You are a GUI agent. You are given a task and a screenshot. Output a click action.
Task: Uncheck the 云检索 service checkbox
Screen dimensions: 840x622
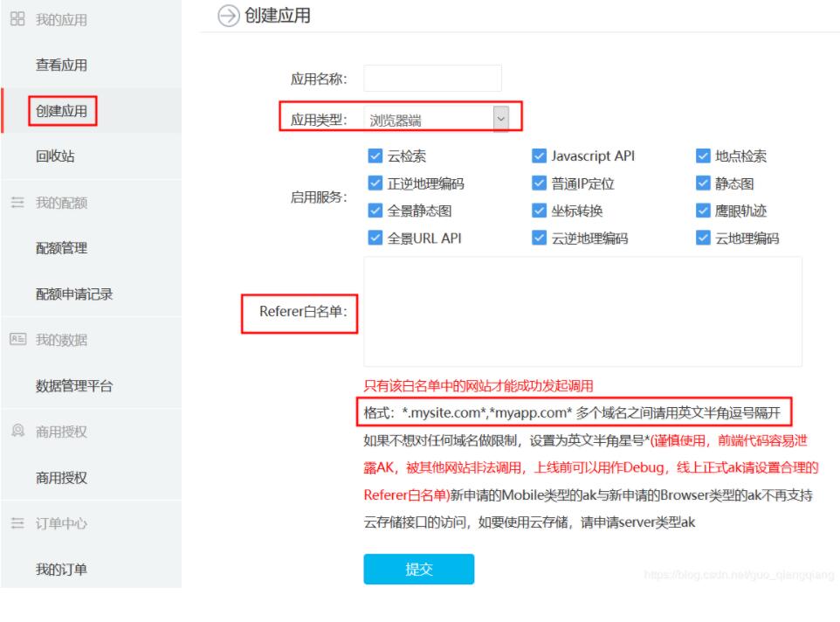coord(375,156)
